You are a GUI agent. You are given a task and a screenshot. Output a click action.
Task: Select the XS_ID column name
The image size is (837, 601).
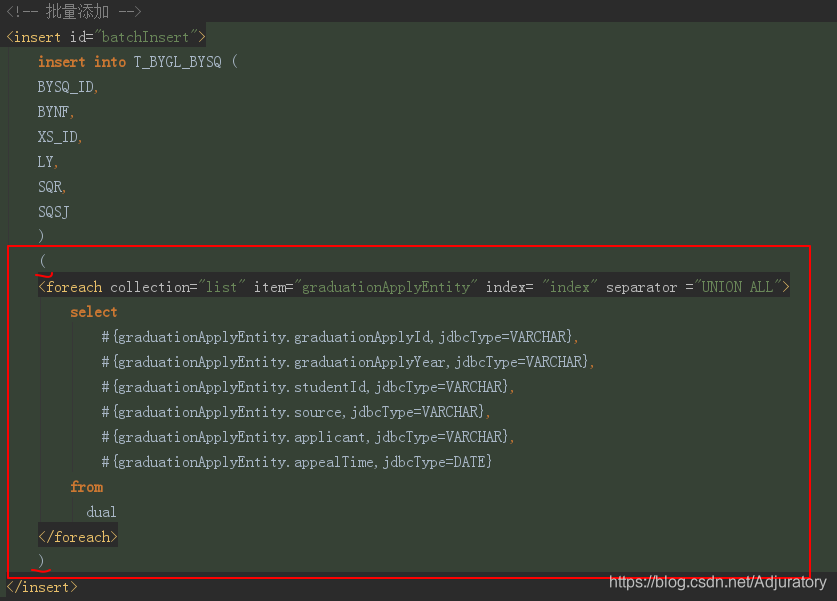point(58,137)
